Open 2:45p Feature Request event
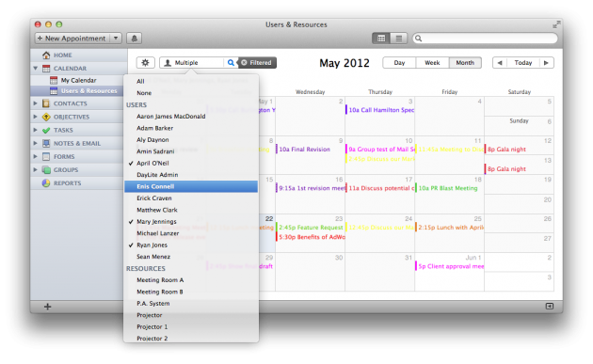This screenshot has height=364, width=593. click(310, 228)
